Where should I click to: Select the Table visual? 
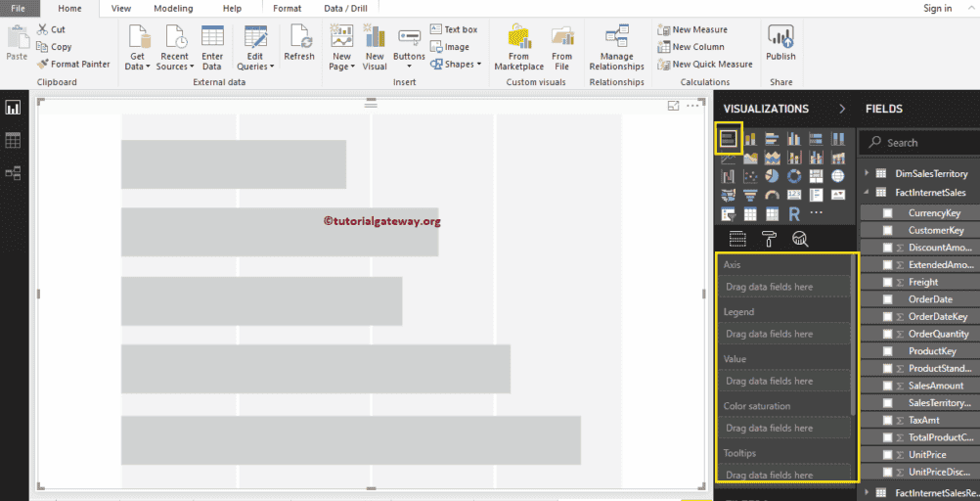(x=750, y=214)
